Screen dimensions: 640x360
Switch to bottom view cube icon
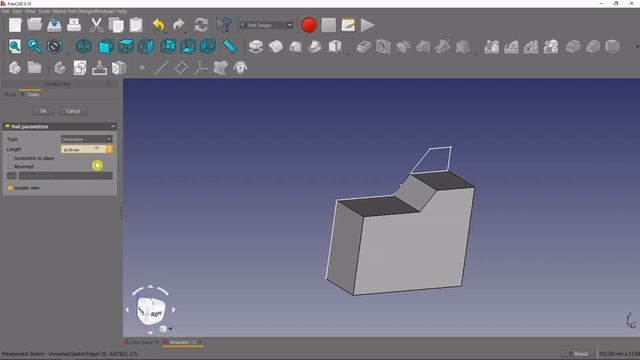pos(188,47)
